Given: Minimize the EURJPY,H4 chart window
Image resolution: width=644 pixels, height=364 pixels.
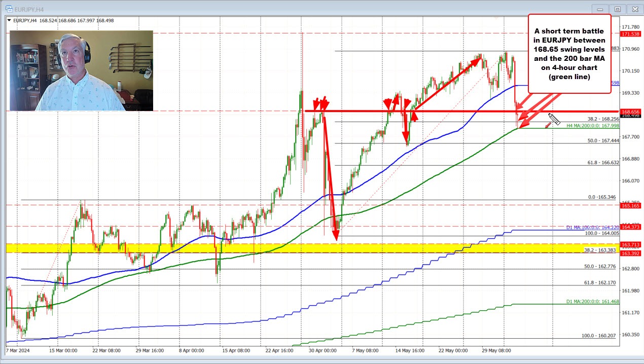Looking at the screenshot, I should (599, 9).
